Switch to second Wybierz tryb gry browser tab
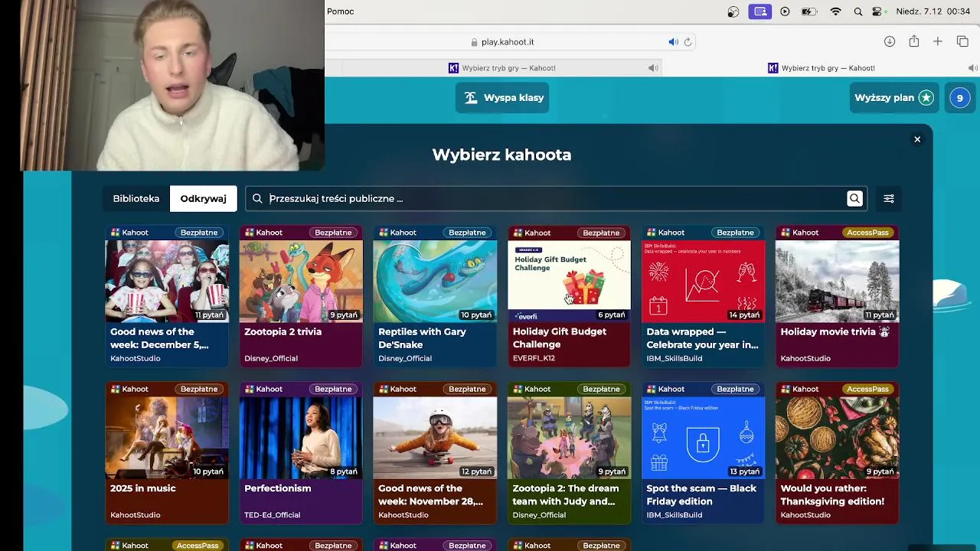This screenshot has height=551, width=980. (822, 68)
